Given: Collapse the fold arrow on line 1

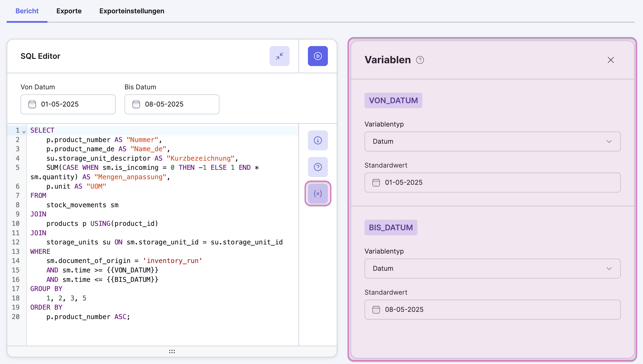Looking at the screenshot, I should click(x=24, y=132).
